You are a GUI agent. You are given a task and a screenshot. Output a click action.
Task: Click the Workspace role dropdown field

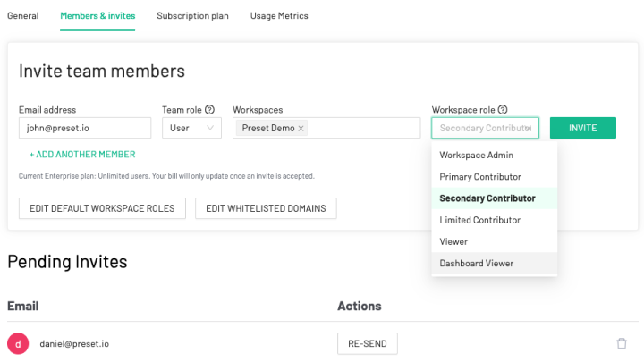click(x=485, y=129)
